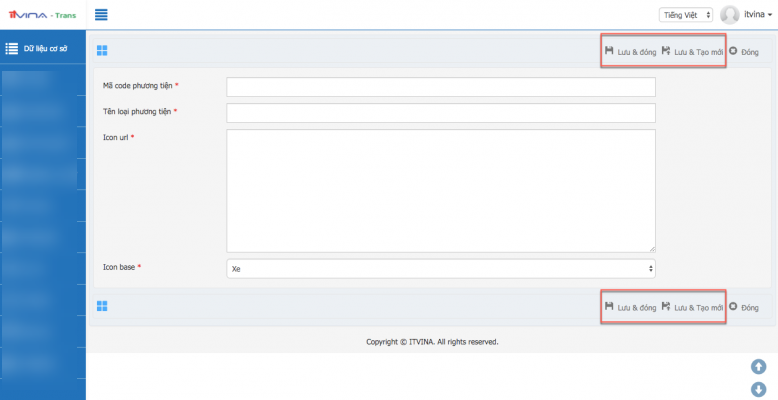778x400 pixels.
Task: Click the top Đóng button
Action: tap(744, 51)
